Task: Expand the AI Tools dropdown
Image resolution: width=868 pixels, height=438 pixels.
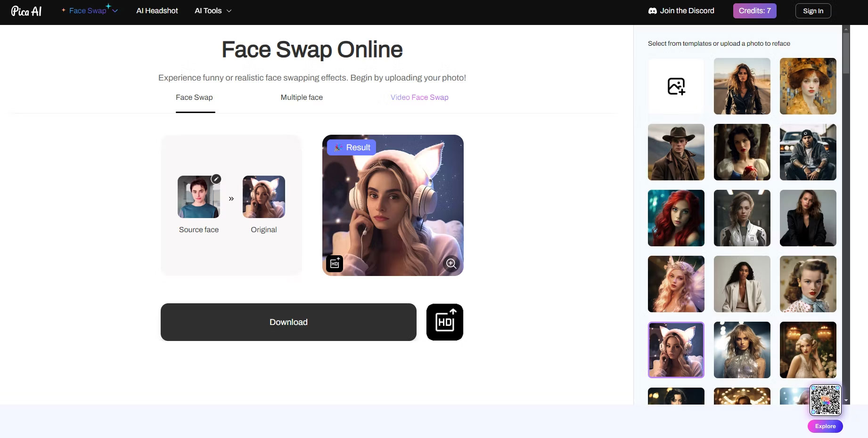Action: (x=213, y=10)
